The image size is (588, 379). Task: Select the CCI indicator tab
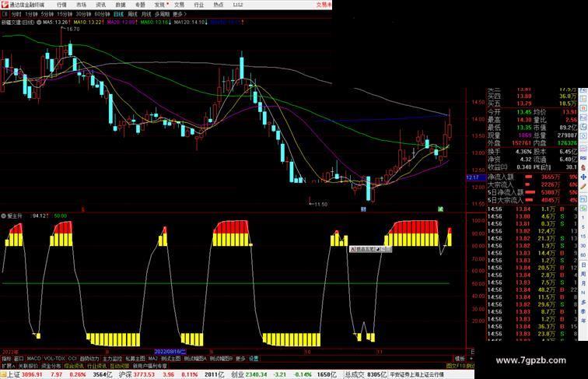coord(72,359)
